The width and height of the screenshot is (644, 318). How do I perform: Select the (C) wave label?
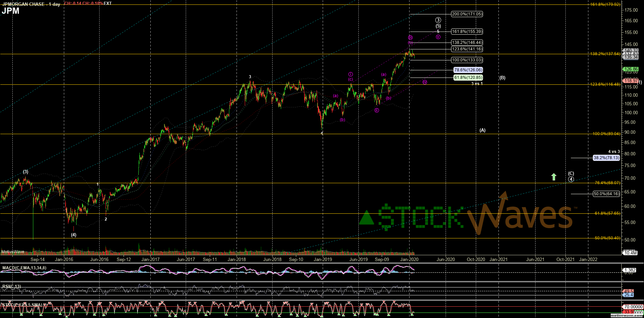tap(571, 174)
